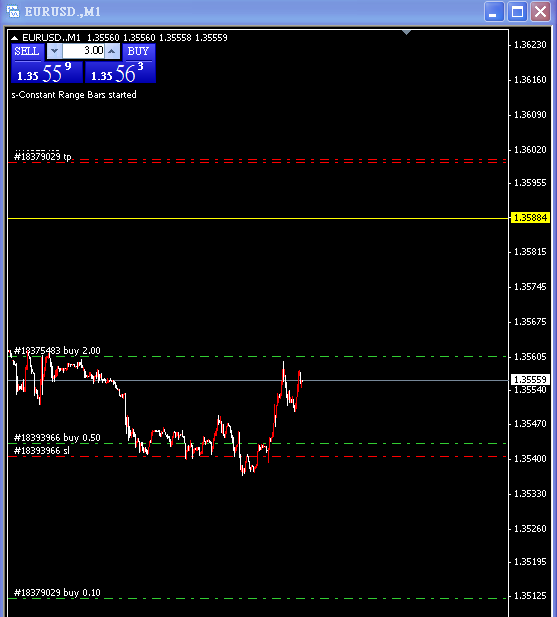Viewport: 557px width, 617px height.
Task: Increase lot volume with up arrow
Action: [x=112, y=51]
